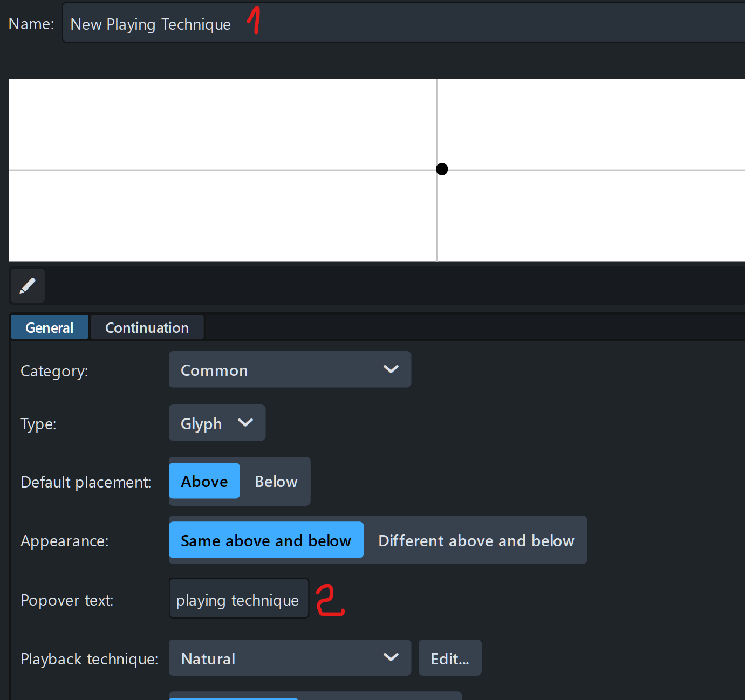Click the Popover text input field
The height and width of the screenshot is (700, 745).
pos(239,599)
